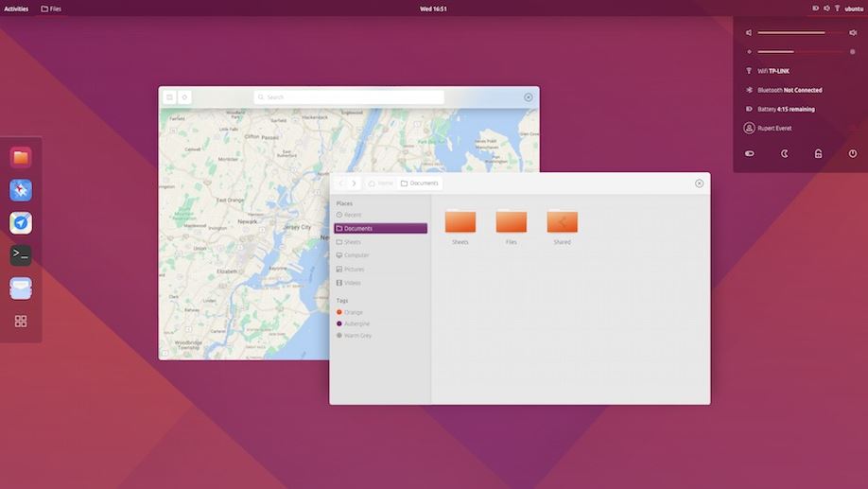This screenshot has width=868, height=489.
Task: Click the Maps search field
Action: click(350, 97)
